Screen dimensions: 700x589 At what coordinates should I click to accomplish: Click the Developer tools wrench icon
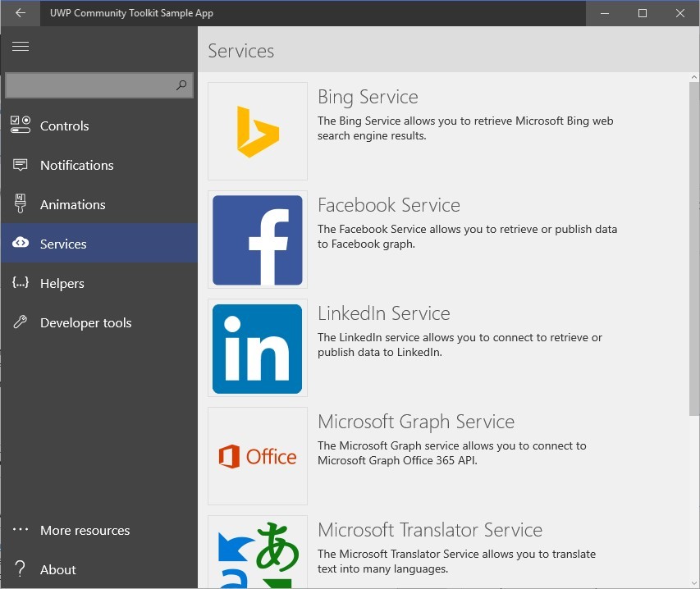[21, 322]
